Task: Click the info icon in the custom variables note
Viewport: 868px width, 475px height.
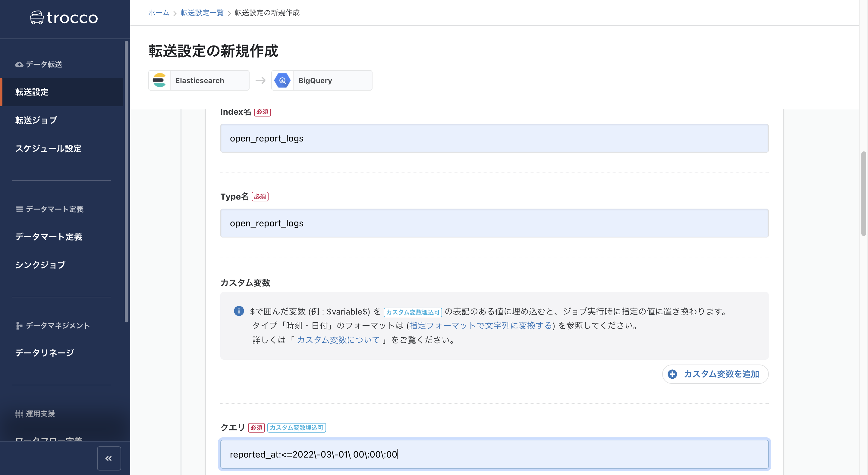Action: coord(239,311)
